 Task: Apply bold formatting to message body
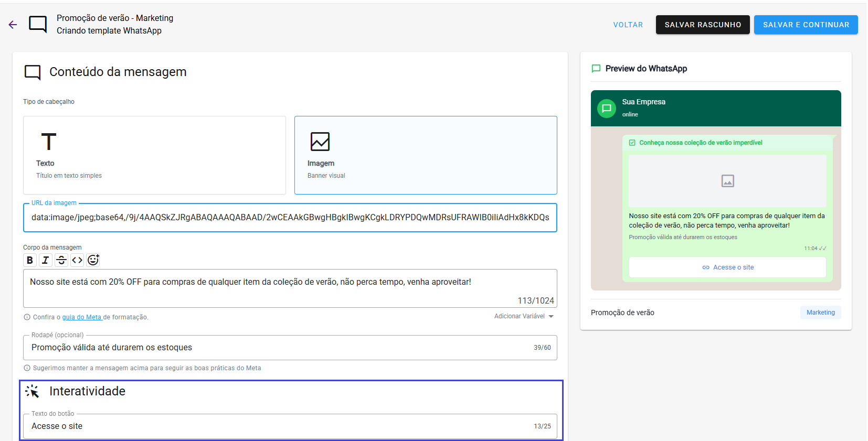point(30,260)
